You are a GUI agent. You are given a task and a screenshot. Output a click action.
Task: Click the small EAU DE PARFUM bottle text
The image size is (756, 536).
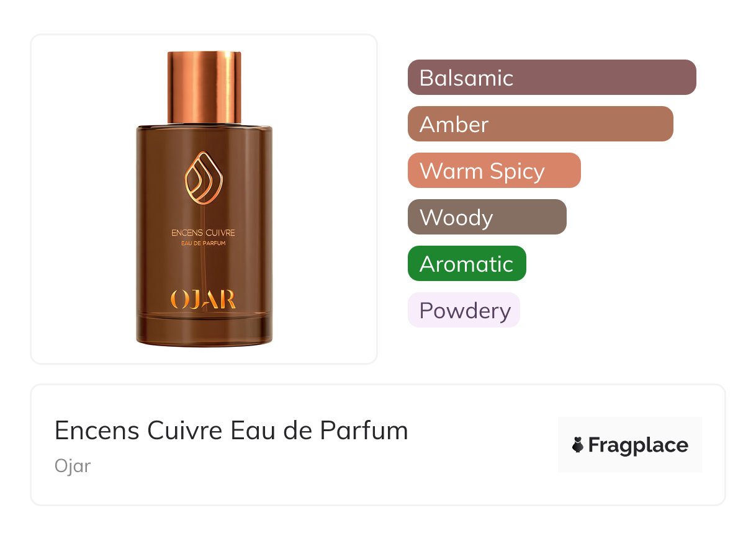(x=204, y=243)
